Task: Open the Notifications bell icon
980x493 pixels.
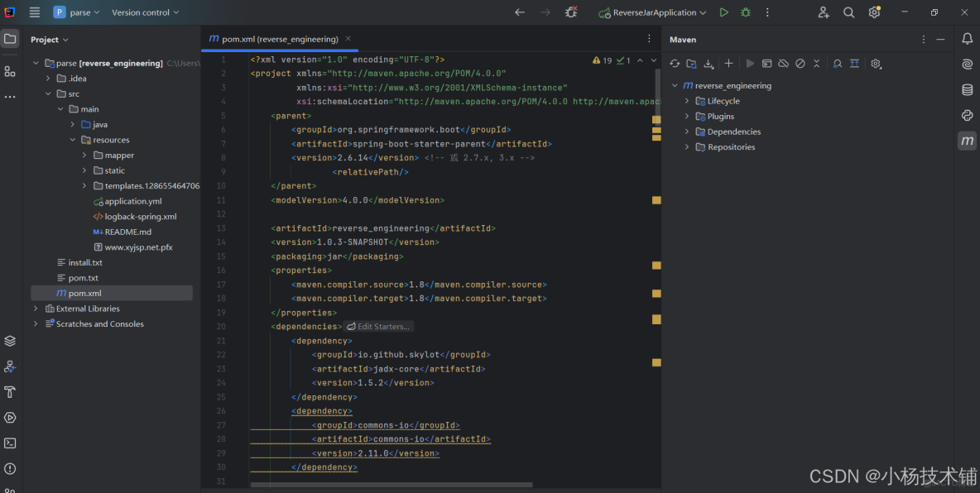Action: 967,39
